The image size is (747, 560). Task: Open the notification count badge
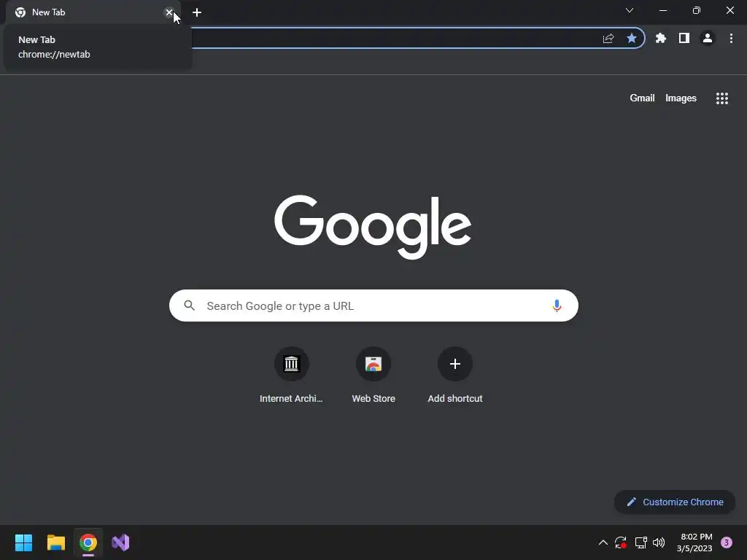[x=727, y=542]
